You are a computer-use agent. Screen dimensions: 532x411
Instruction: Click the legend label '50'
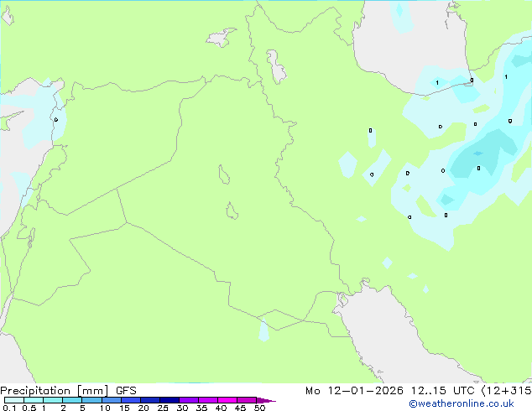point(259,408)
